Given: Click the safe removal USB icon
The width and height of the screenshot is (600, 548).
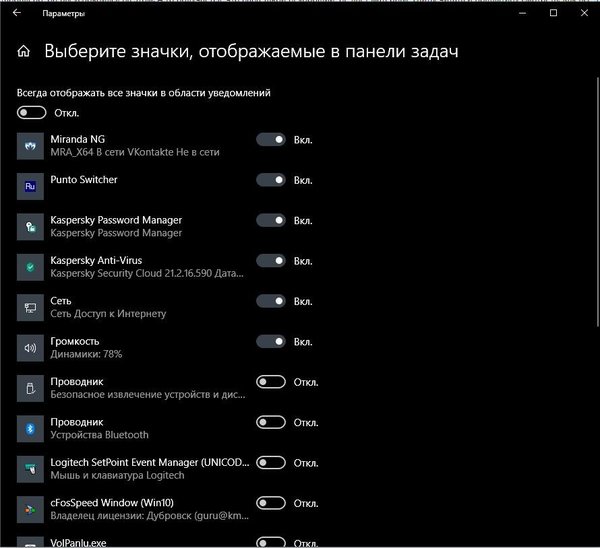Looking at the screenshot, I should (x=30, y=388).
